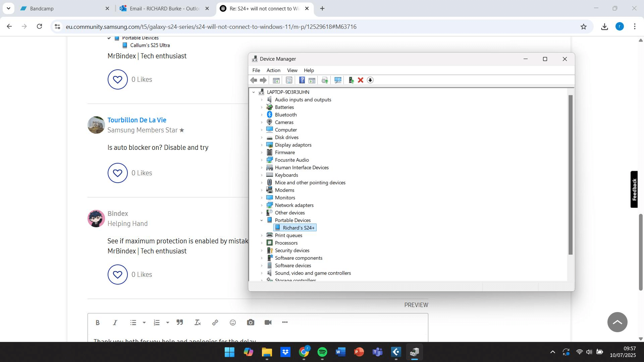Open Tourbillon De La Vie's profile link

(x=137, y=120)
